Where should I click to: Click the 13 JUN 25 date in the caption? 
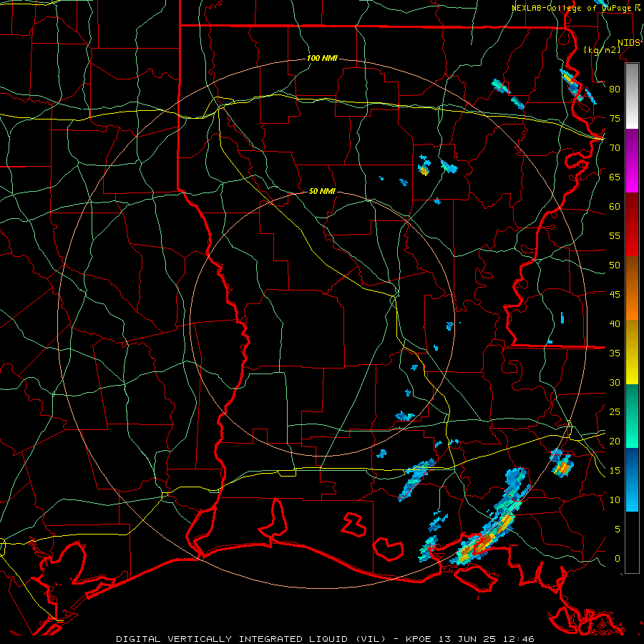tap(467, 639)
